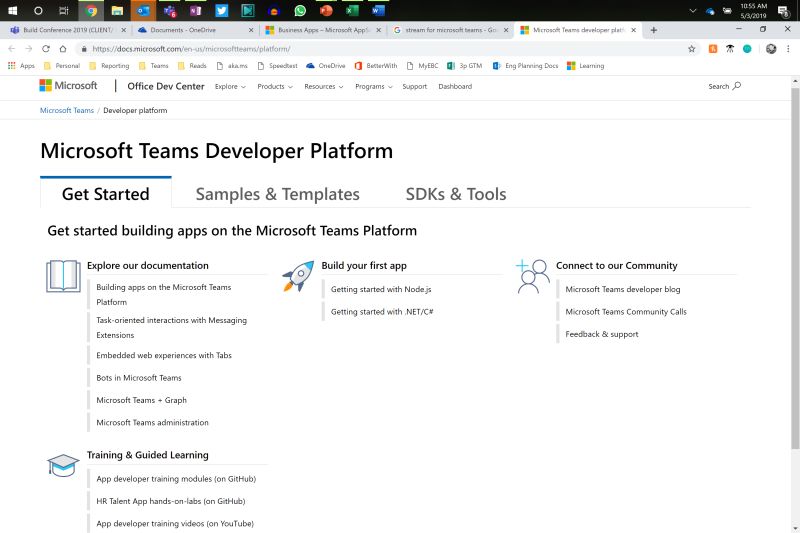Open File Explorer from the taskbar

pos(117,10)
